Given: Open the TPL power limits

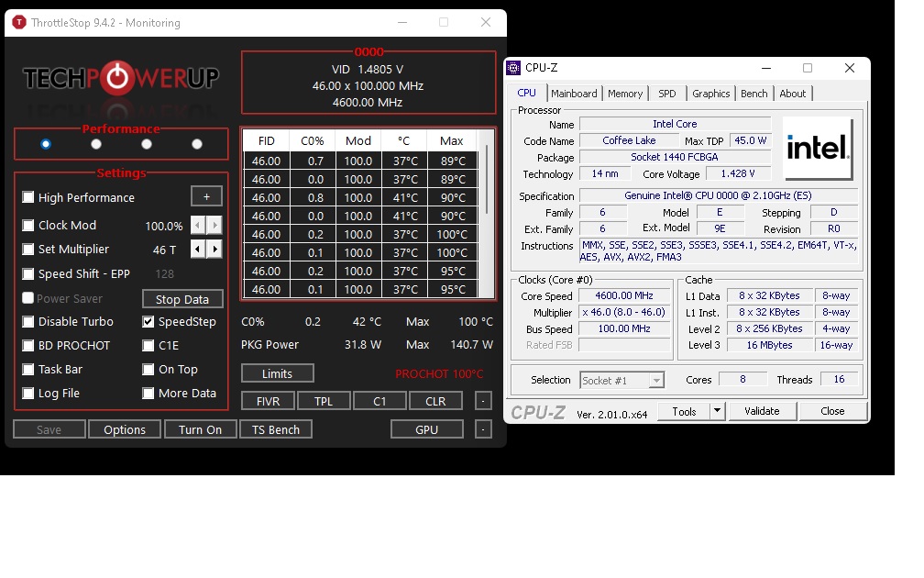Looking at the screenshot, I should tap(324, 401).
